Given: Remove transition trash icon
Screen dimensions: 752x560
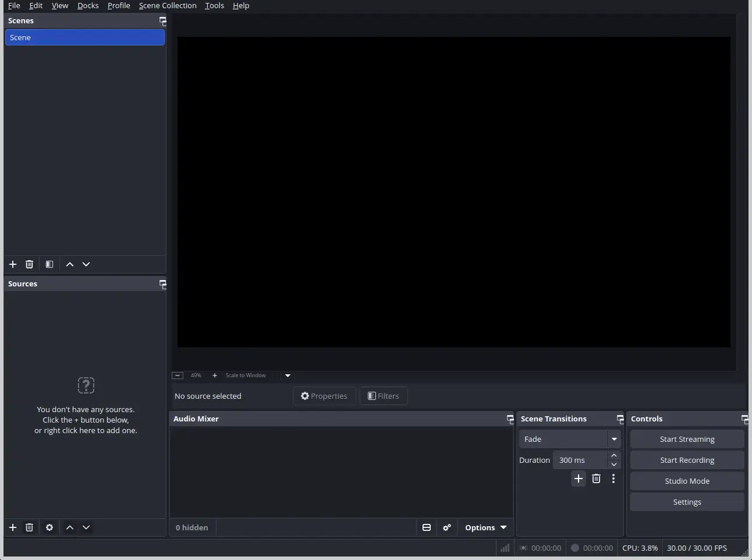Looking at the screenshot, I should point(596,479).
